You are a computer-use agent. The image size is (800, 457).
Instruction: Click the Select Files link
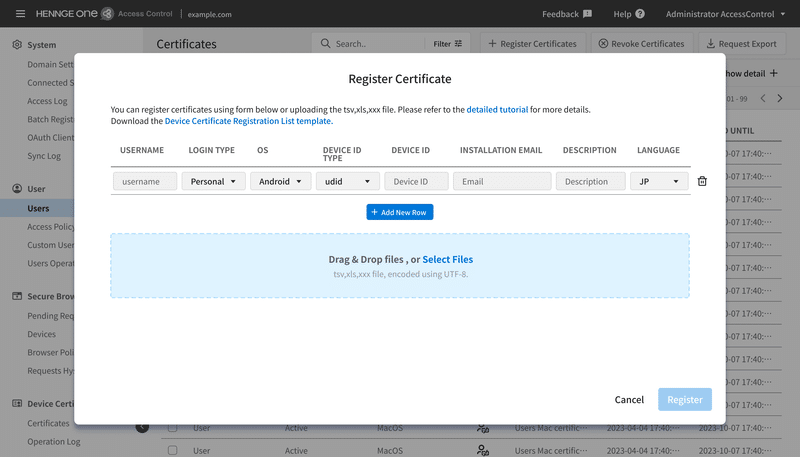tap(447, 259)
